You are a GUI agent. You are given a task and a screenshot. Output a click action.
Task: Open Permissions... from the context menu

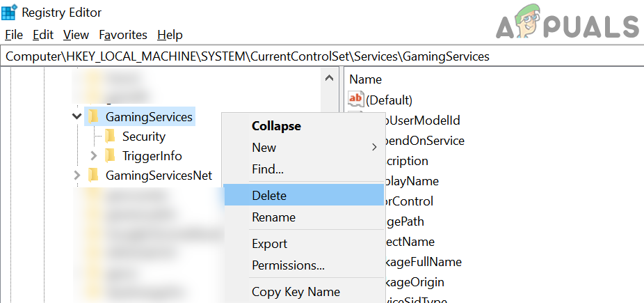(x=288, y=265)
